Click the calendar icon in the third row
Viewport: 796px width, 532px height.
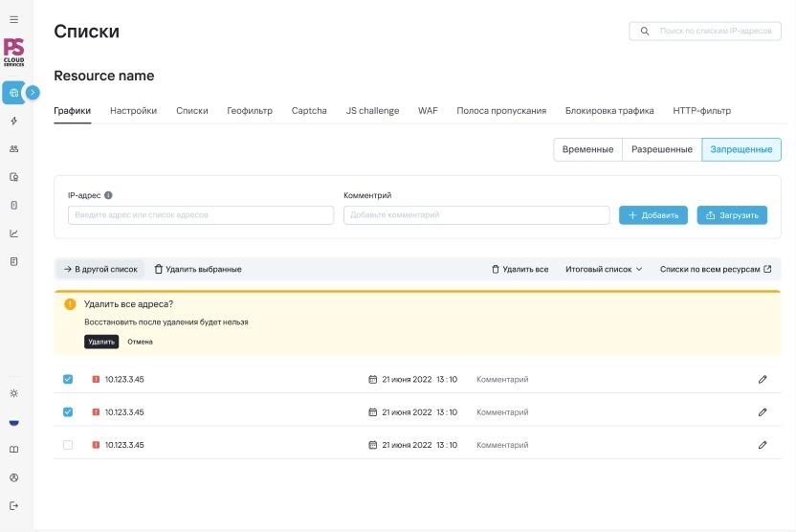372,445
